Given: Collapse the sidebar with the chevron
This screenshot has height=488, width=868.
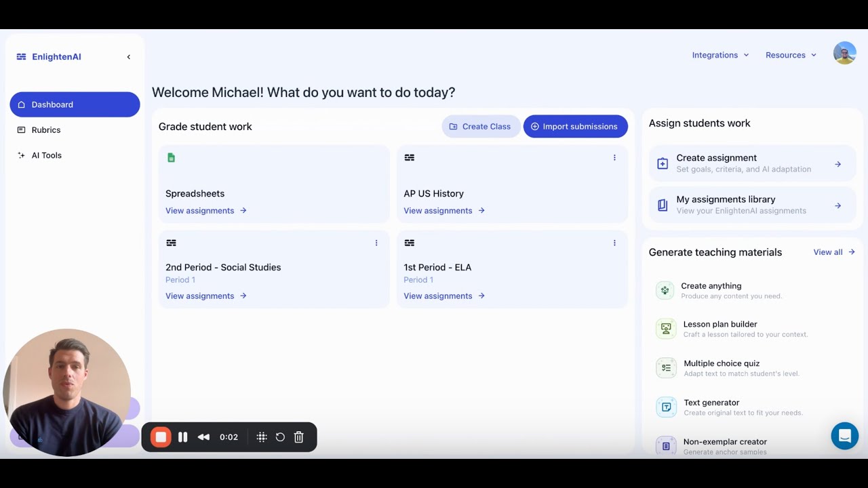Looking at the screenshot, I should 129,57.
